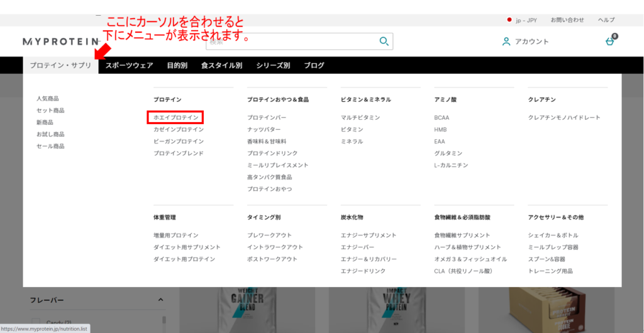The width and height of the screenshot is (644, 333).
Task: Choose 高タンパク質食品 from the menu
Action: click(270, 177)
